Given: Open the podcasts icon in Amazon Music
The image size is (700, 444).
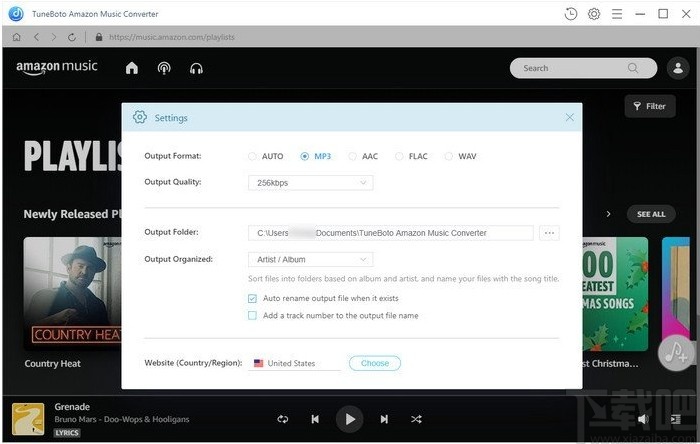Looking at the screenshot, I should pos(164,68).
